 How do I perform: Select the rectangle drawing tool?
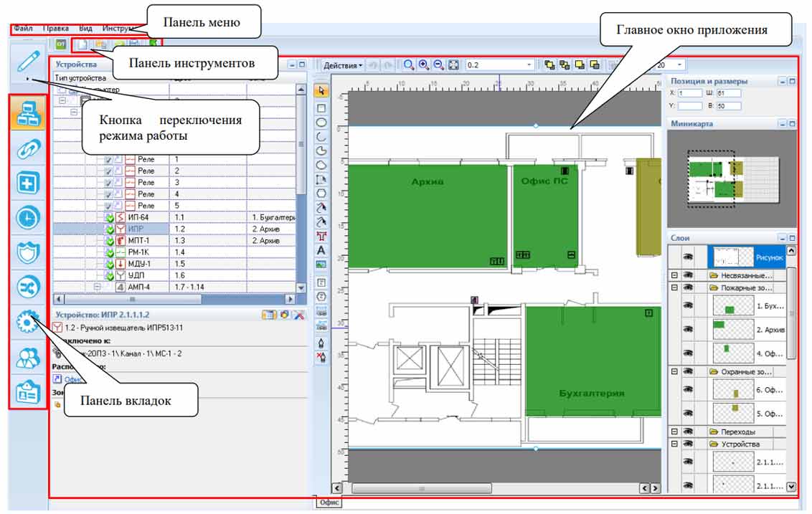321,108
